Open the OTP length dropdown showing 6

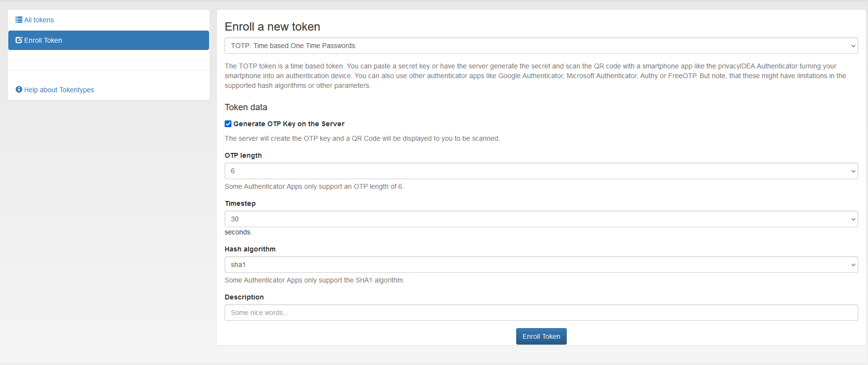534,171
